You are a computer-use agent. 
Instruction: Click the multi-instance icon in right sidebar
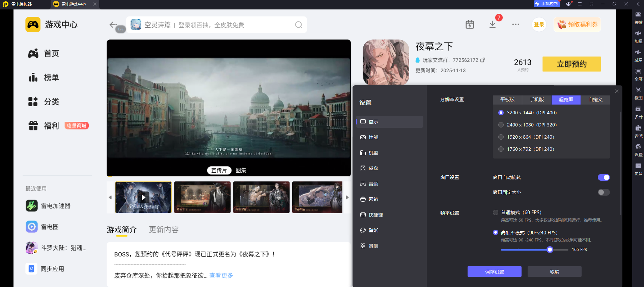[x=638, y=109]
